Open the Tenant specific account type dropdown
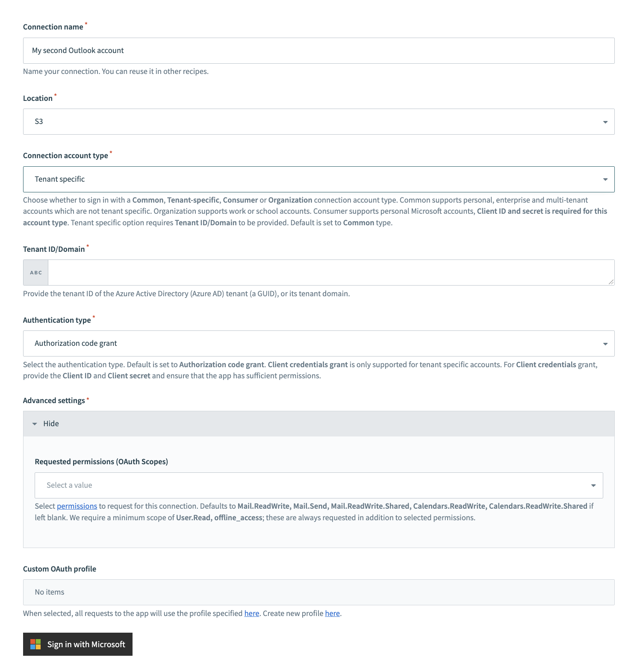The height and width of the screenshot is (672, 637). tap(318, 179)
